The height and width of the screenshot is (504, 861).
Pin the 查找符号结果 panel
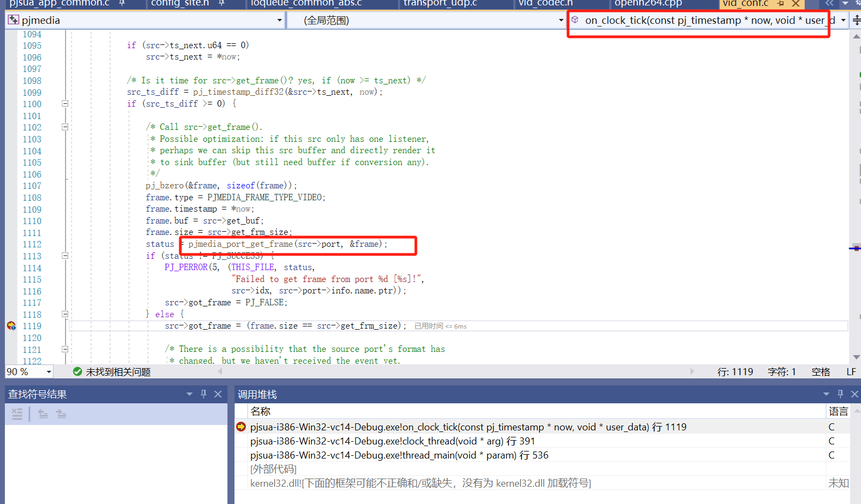click(204, 394)
